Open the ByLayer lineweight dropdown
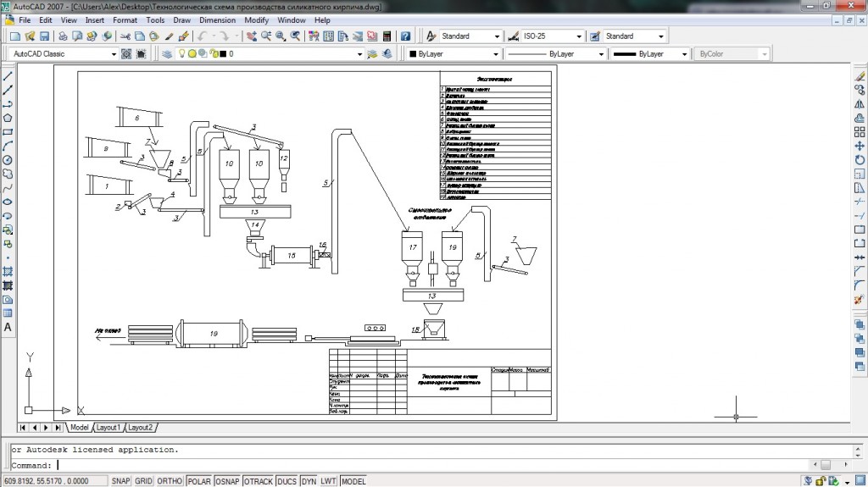Image resolution: width=868 pixels, height=487 pixels. (x=684, y=53)
